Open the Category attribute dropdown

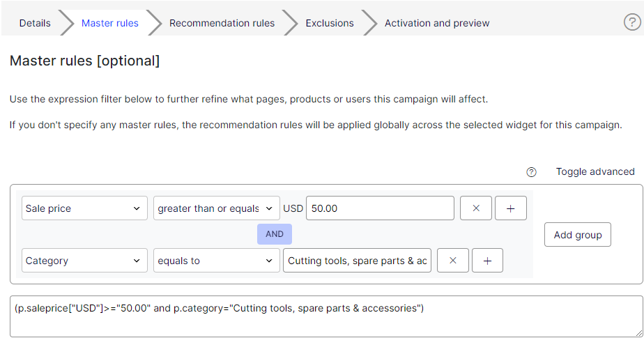84,261
